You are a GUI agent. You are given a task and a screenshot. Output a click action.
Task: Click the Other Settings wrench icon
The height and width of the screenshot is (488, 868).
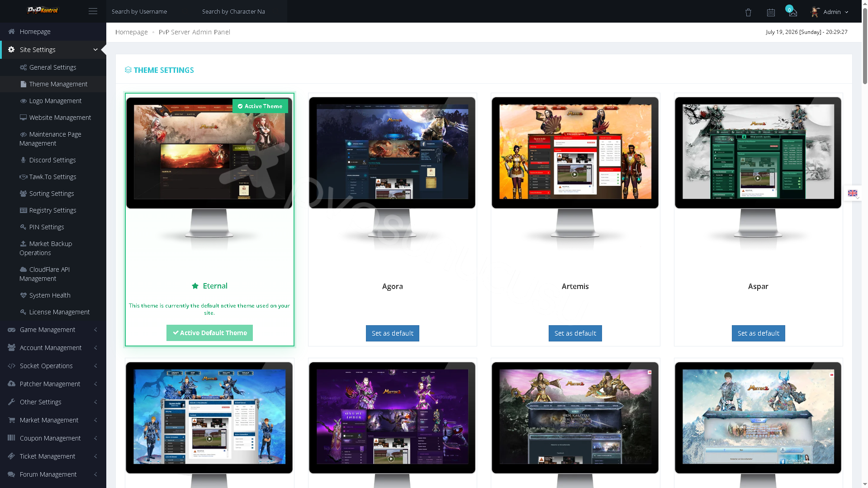pyautogui.click(x=11, y=402)
